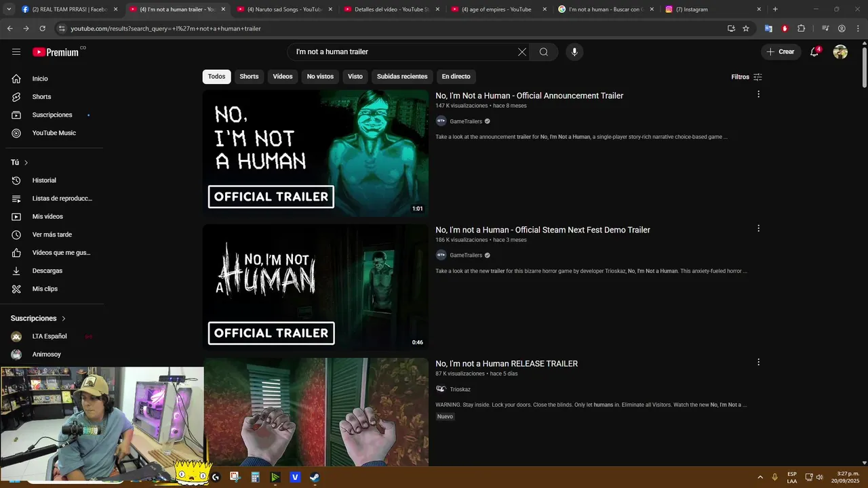Go back to the previous page
868x488 pixels.
(x=9, y=28)
